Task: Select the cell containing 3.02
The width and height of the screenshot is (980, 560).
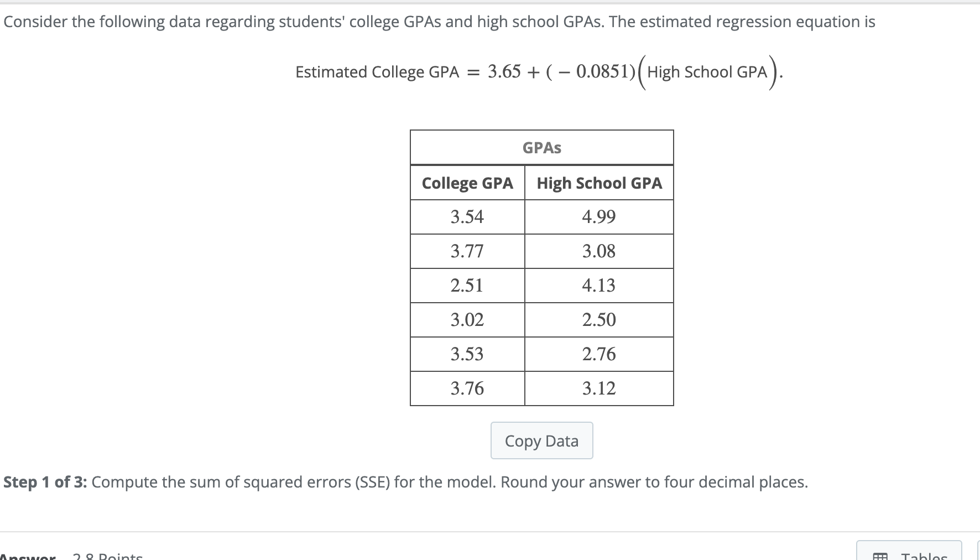Action: [467, 320]
